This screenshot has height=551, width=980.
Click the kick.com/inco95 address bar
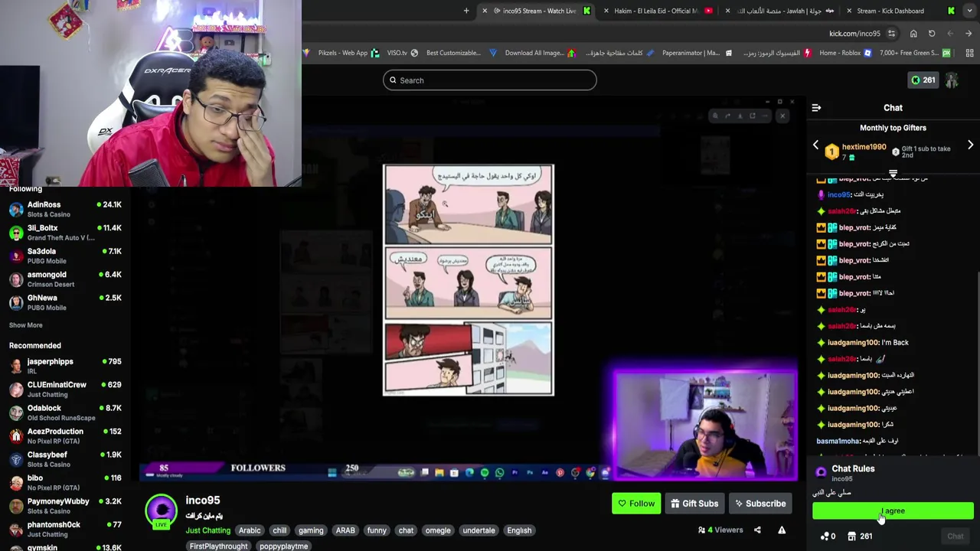[x=854, y=34]
